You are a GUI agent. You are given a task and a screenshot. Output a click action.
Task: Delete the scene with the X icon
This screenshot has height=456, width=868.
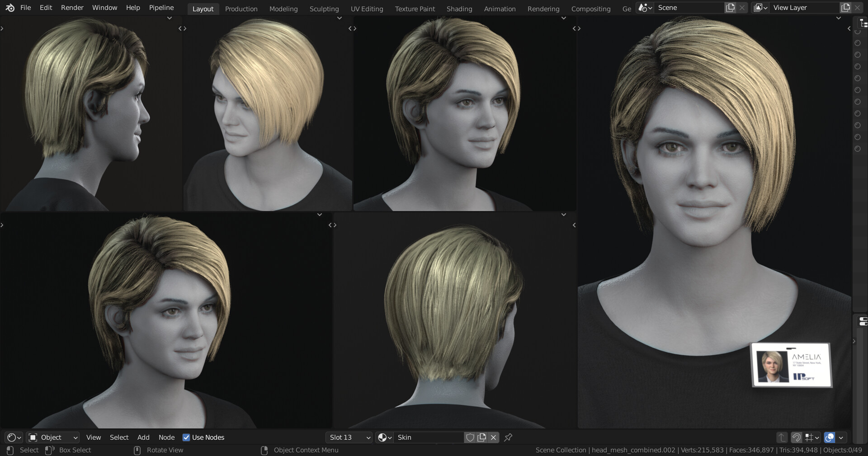click(x=742, y=8)
